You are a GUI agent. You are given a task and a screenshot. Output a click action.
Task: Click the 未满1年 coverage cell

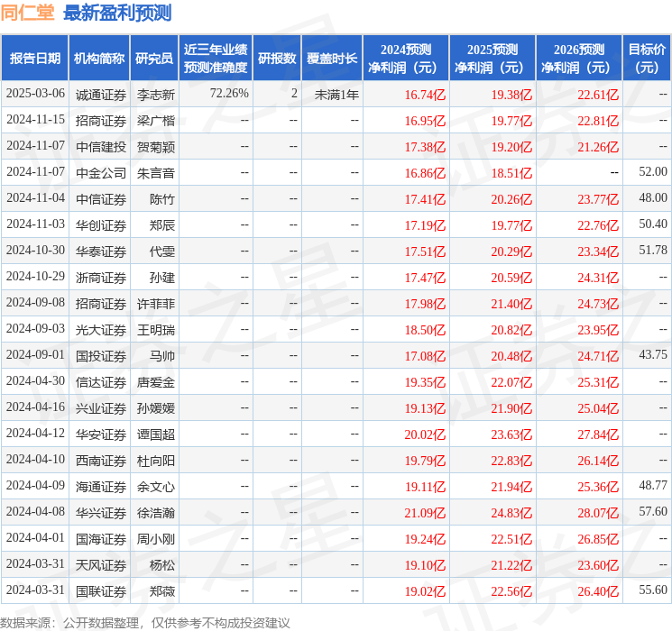(336, 95)
